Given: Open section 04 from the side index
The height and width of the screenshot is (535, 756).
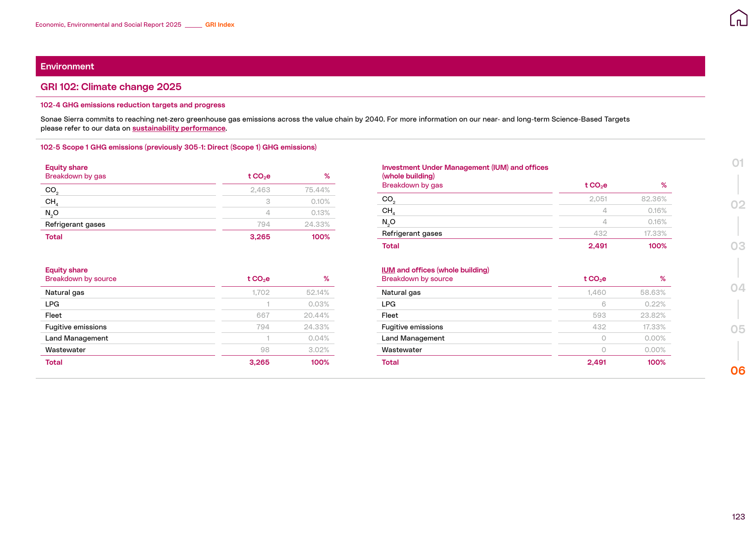Looking at the screenshot, I should [738, 288].
